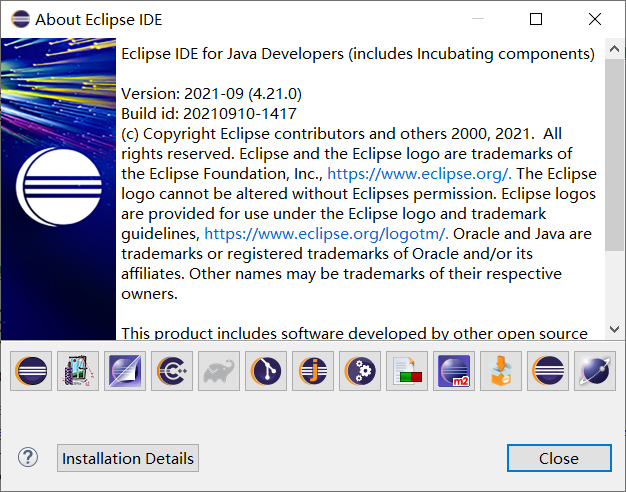Close the About Eclipse IDE dialog

(x=559, y=458)
